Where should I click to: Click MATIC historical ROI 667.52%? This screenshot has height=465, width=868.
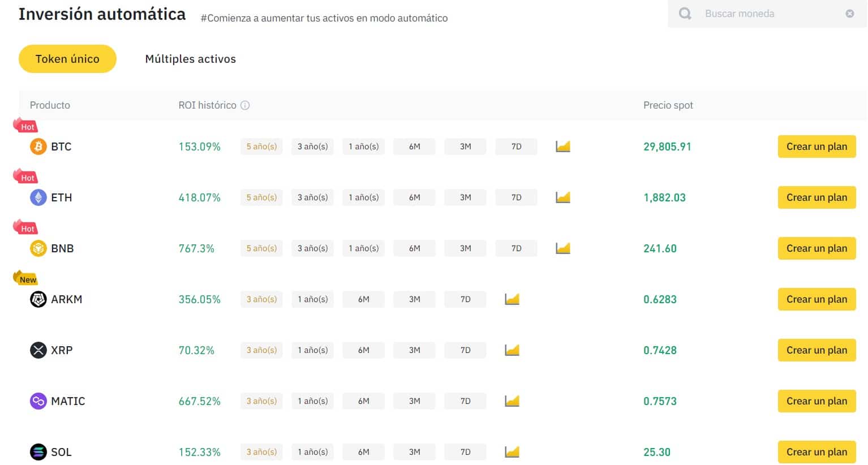point(199,401)
